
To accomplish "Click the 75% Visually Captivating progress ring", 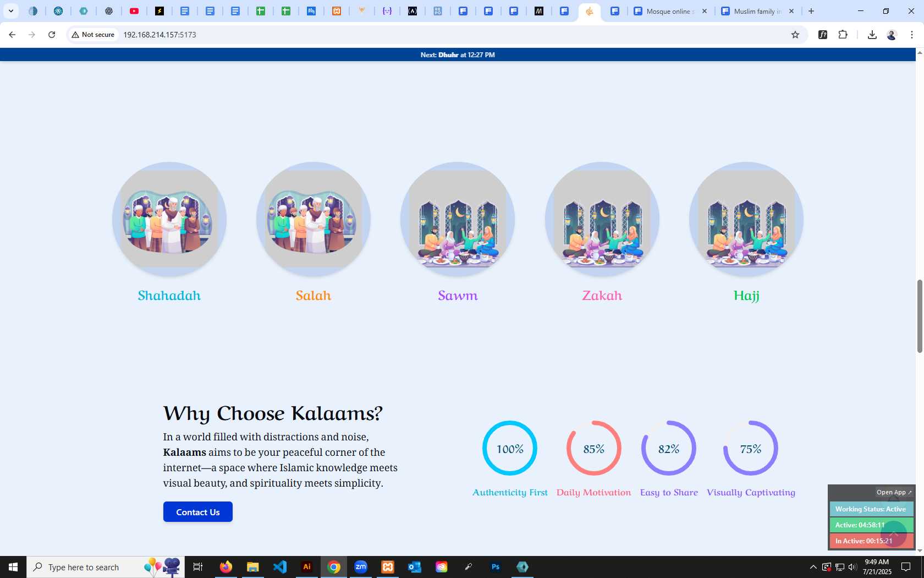I will 751,448.
